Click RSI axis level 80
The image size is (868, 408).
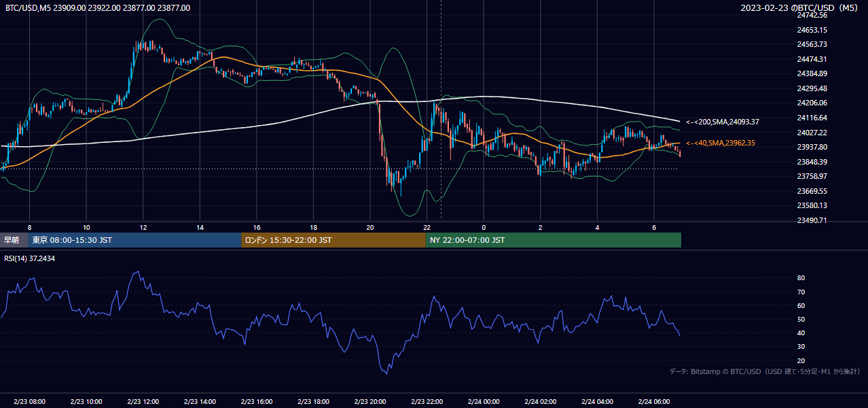(801, 278)
